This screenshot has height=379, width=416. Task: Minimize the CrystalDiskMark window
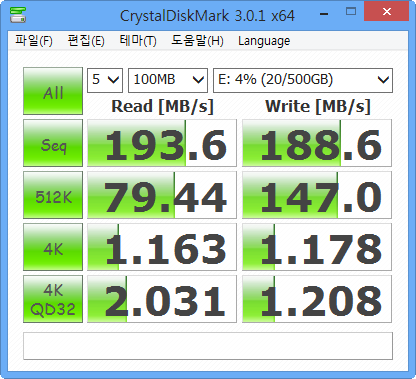click(324, 14)
